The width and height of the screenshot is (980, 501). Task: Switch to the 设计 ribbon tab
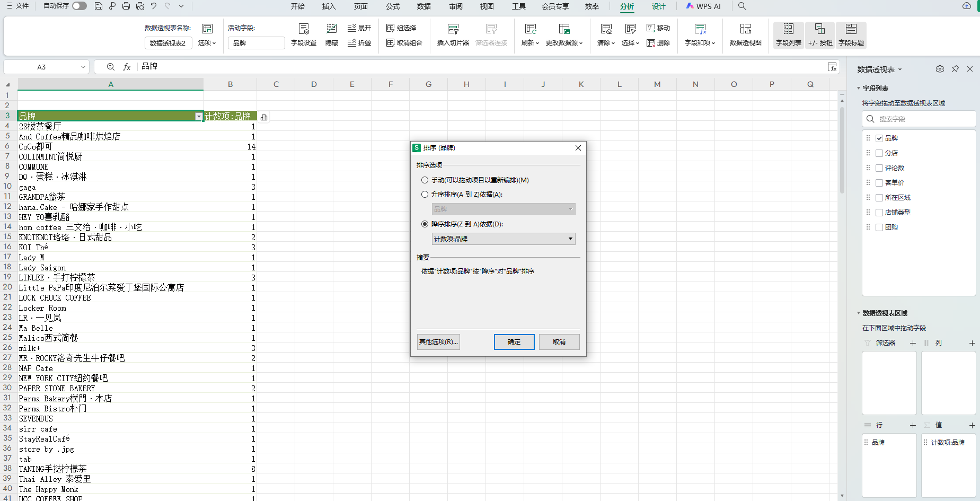tap(659, 6)
